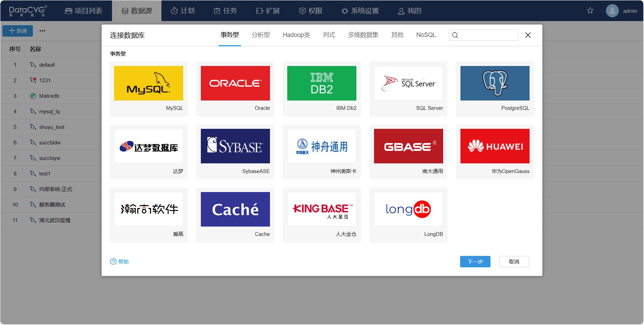Select the Caché database logo

pos(235,209)
